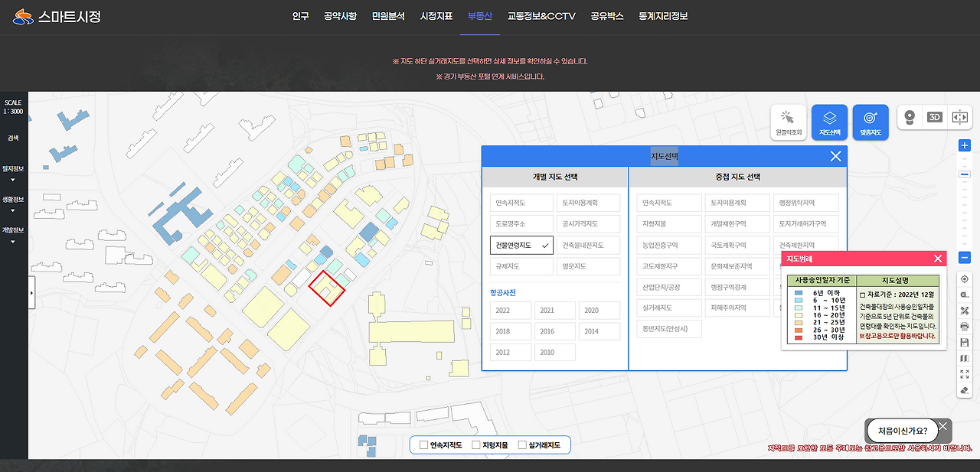
Task: Open the 민원분석 menu
Action: click(x=388, y=16)
